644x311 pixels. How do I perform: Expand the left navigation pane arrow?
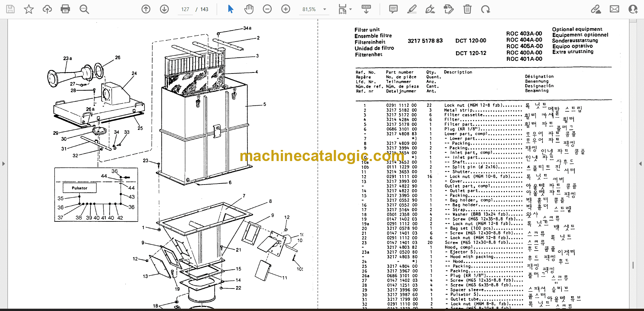pos(3,164)
